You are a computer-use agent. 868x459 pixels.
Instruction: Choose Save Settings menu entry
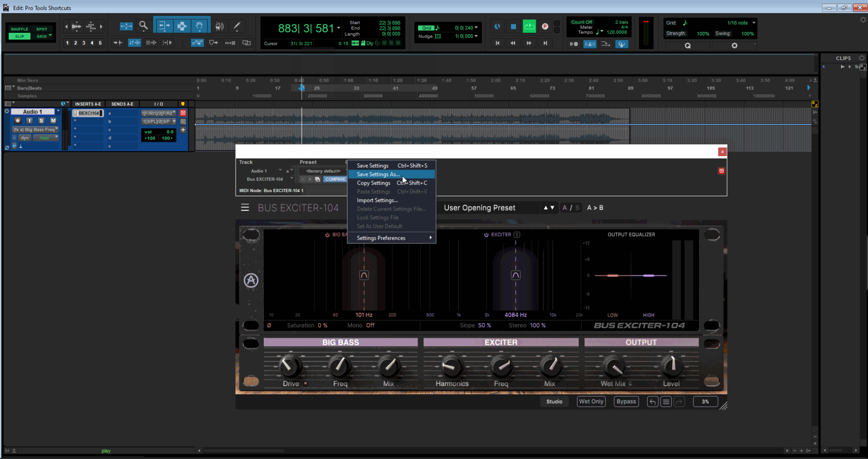coord(391,166)
